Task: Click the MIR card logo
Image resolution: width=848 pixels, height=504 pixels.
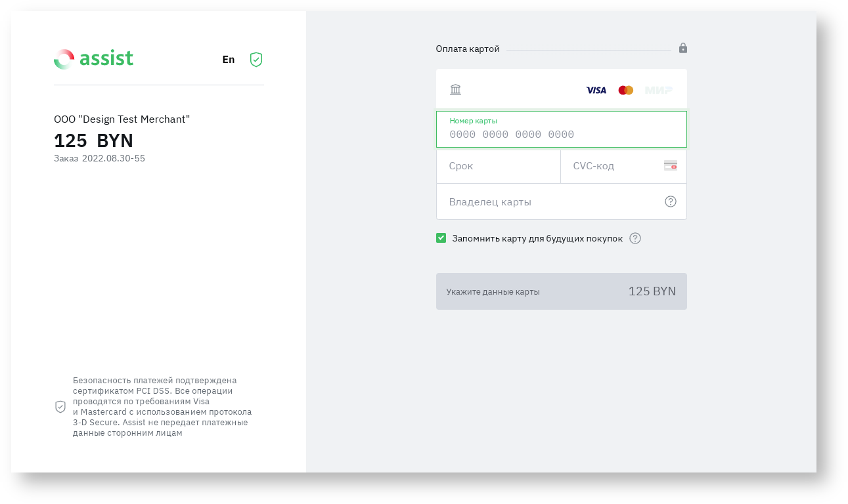Action: (x=658, y=91)
